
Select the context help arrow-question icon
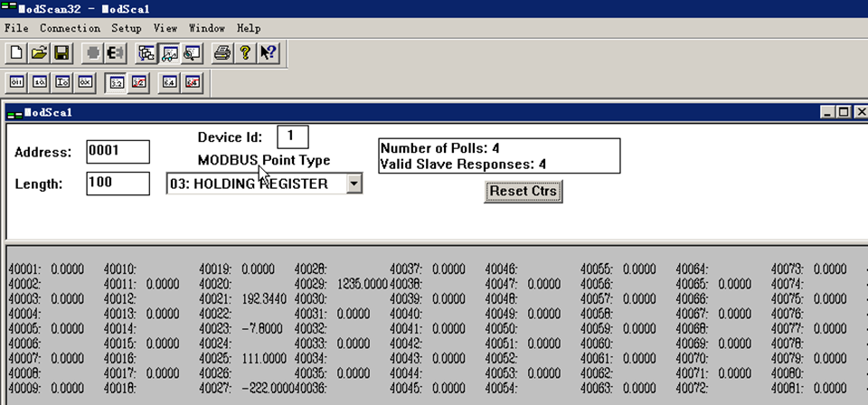coord(269,53)
